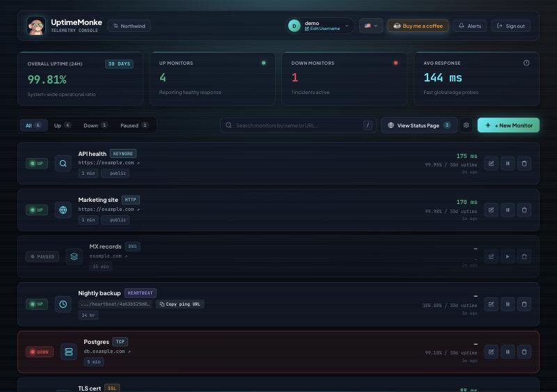This screenshot has width=557, height=392.
Task: Click the New Monitor button
Action: point(508,125)
